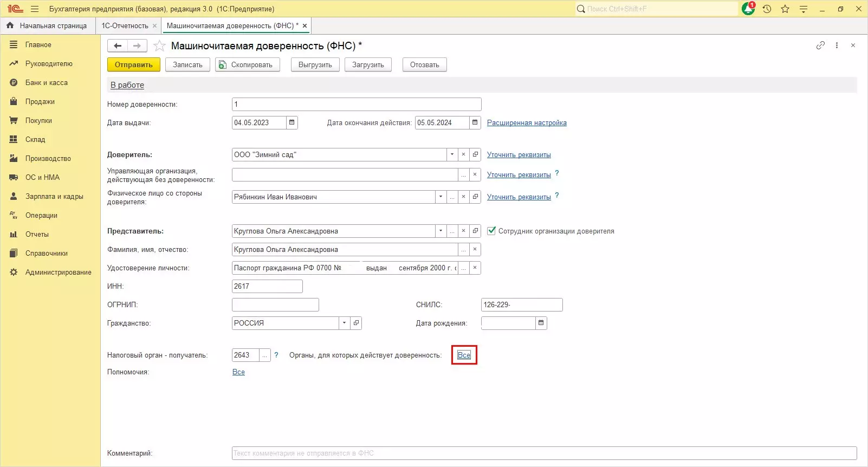Open the Зарплата и кадры section
868x467 pixels.
point(54,197)
